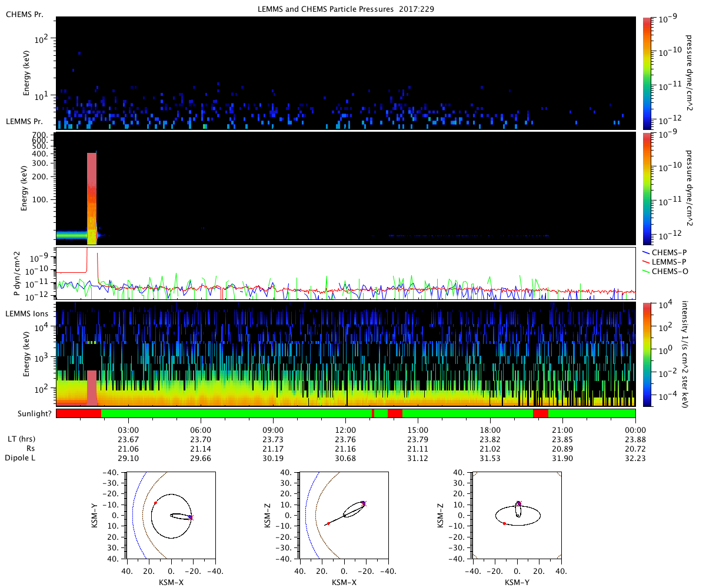The image size is (706, 588).
Task: Click the Rs value '21.06'
Action: click(128, 448)
